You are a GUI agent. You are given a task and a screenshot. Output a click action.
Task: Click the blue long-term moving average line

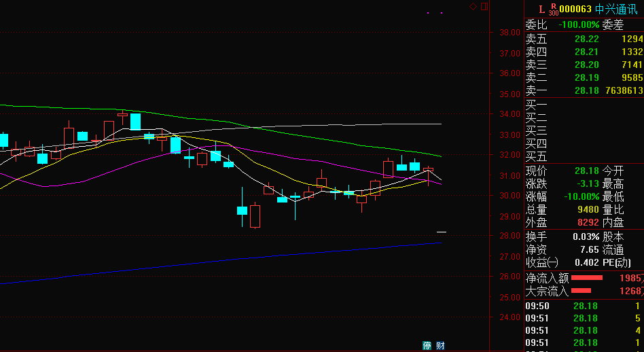[221, 261]
